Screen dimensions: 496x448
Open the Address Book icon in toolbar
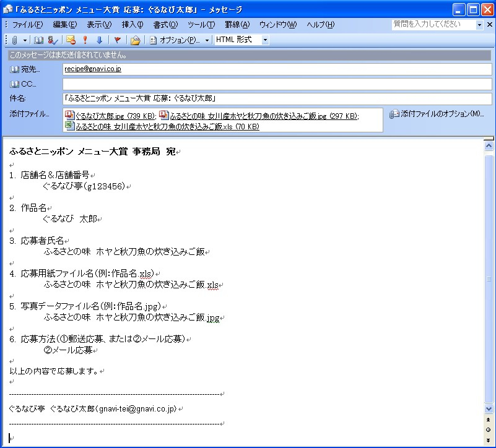point(39,40)
